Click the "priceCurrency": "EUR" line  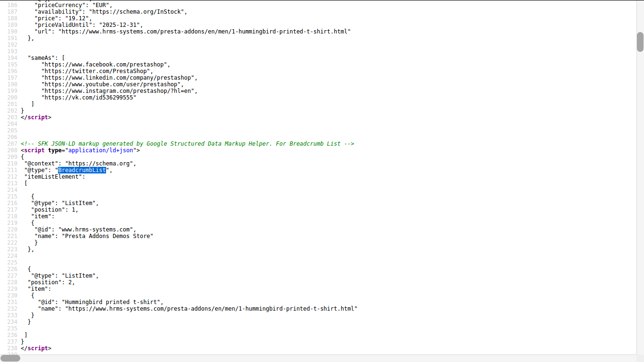pos(73,5)
